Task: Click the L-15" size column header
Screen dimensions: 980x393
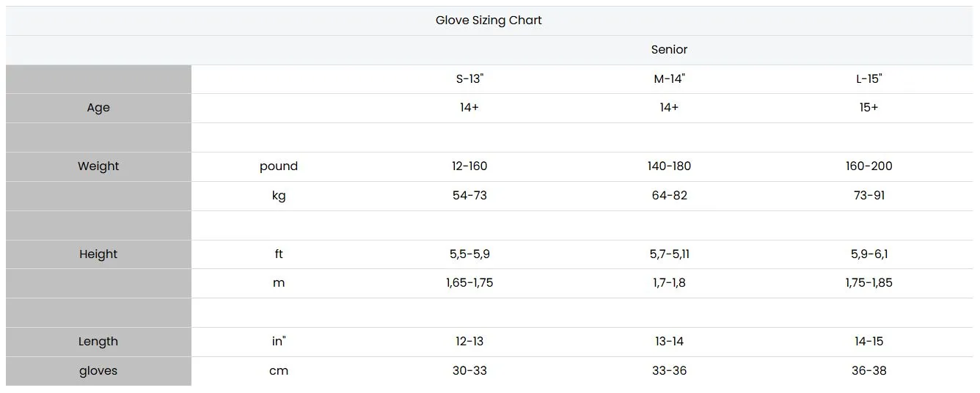Action: pyautogui.click(x=869, y=79)
